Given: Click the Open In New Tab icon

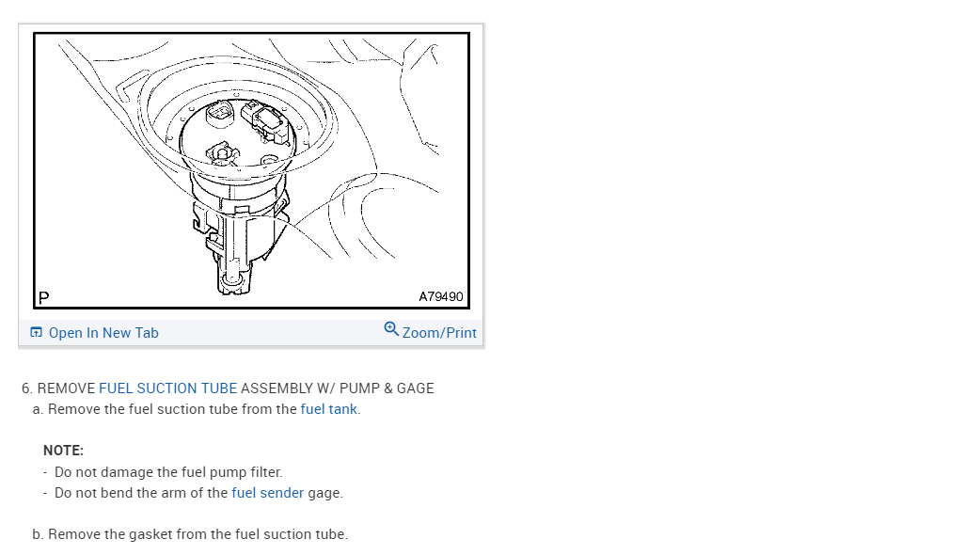Looking at the screenshot, I should [x=37, y=332].
